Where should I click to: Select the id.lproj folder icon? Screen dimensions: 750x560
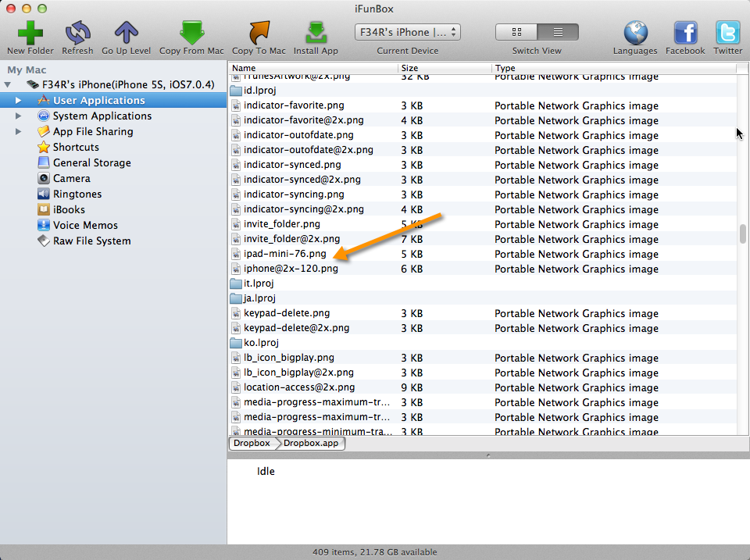tap(236, 91)
